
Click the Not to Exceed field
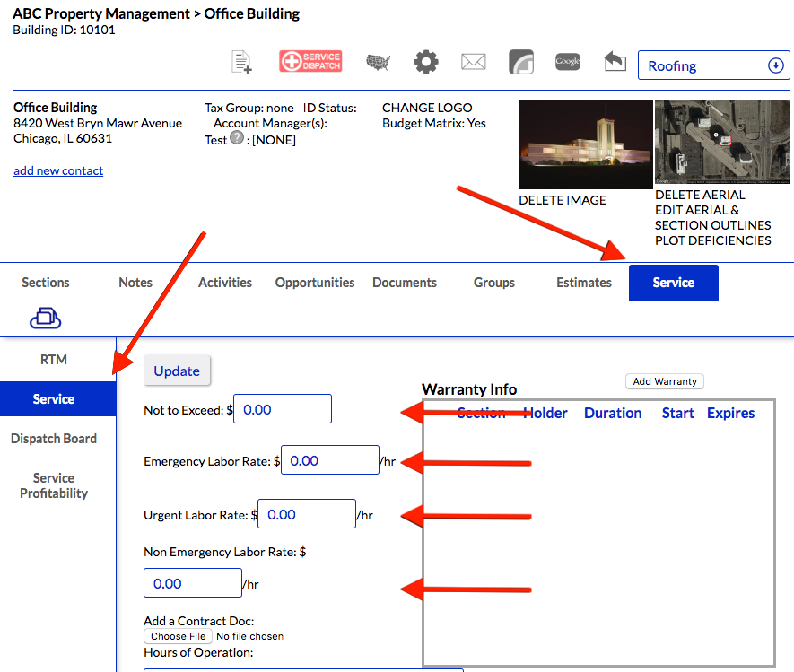[283, 409]
